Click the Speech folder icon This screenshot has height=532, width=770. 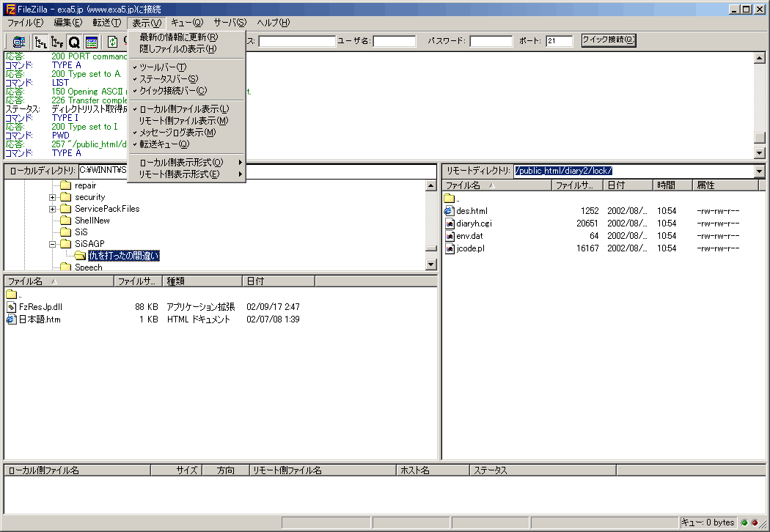(x=65, y=267)
